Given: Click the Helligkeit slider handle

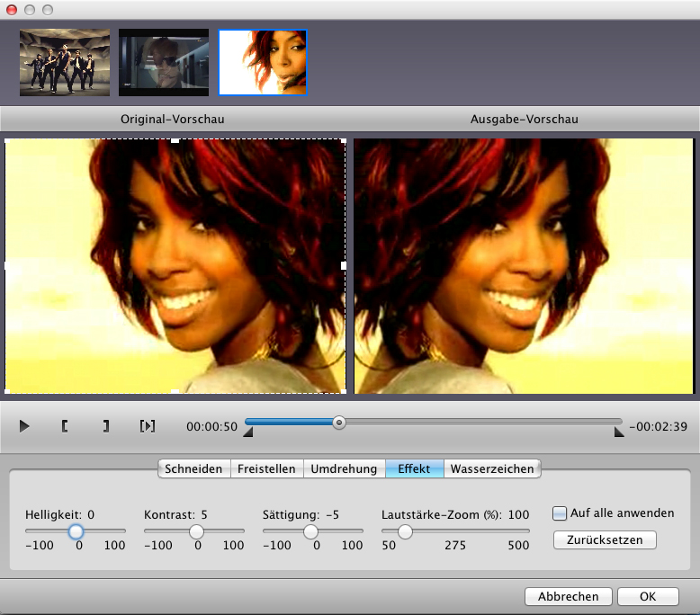Looking at the screenshot, I should pyautogui.click(x=76, y=531).
